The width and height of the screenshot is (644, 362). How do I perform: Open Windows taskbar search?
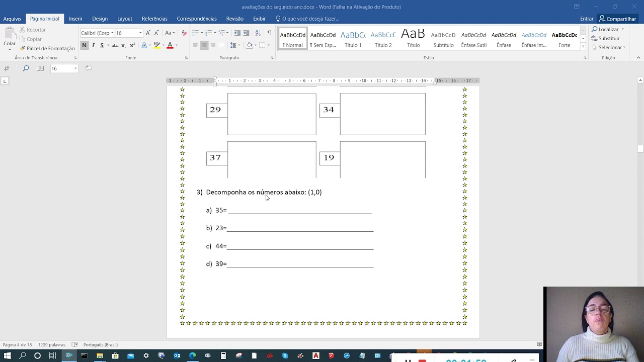click(23, 355)
